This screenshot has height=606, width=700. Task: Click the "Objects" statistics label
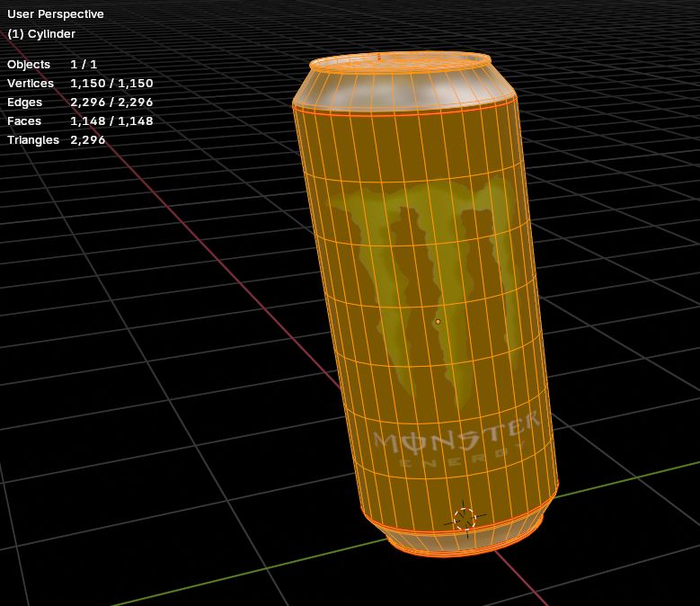coord(29,65)
